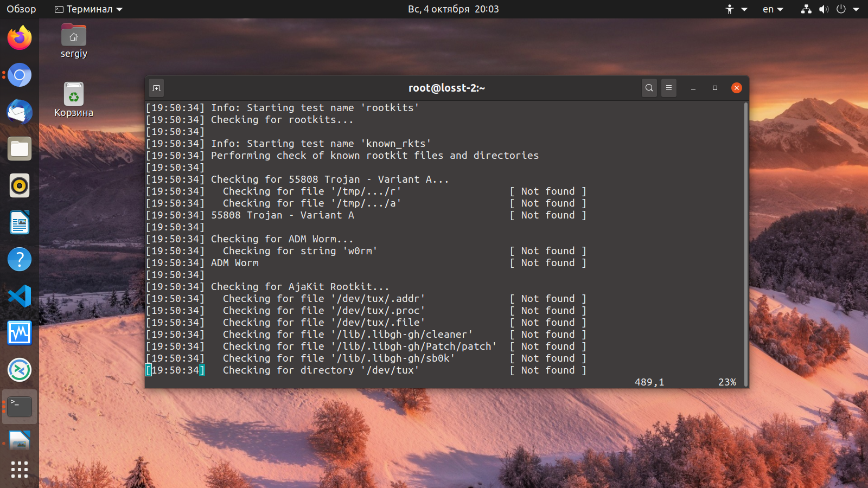868x488 pixels.
Task: Click the line for file '/dev/tux/.file'
Action: [x=366, y=323]
